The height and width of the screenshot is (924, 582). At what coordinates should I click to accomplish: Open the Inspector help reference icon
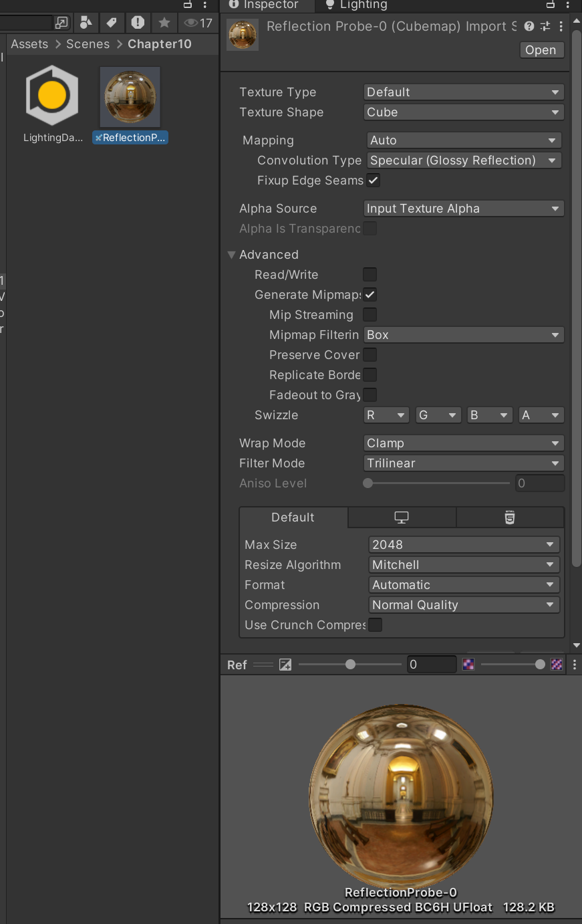pos(529,26)
